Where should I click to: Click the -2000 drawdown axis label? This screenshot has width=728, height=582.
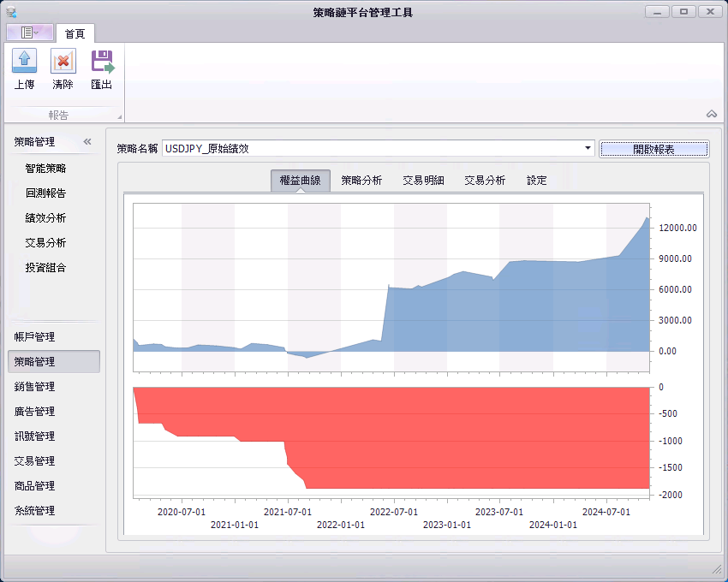click(671, 495)
